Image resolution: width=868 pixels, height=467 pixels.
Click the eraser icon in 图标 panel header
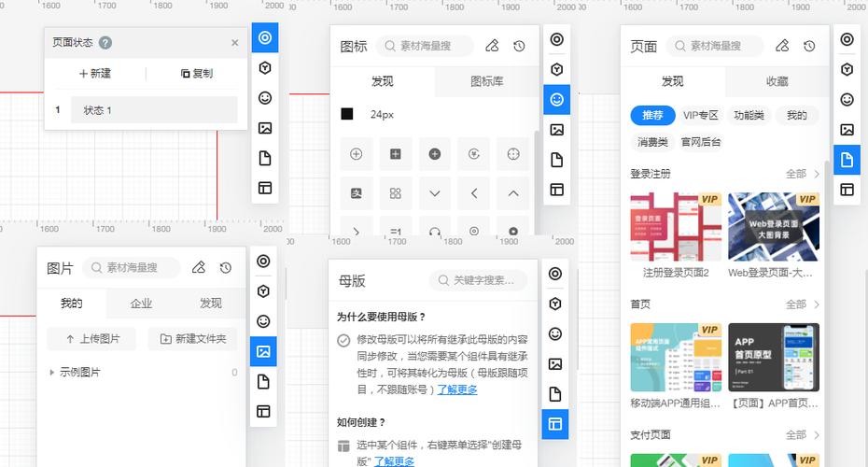(x=492, y=46)
